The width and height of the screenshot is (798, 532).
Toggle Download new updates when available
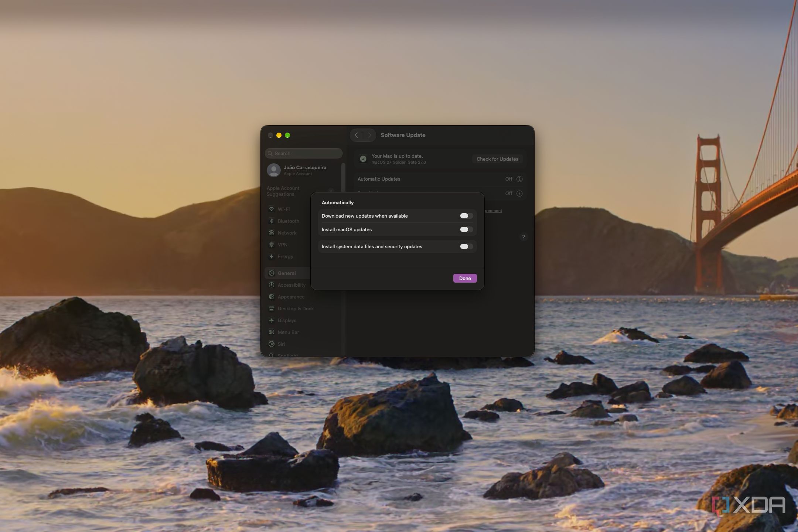pyautogui.click(x=466, y=216)
